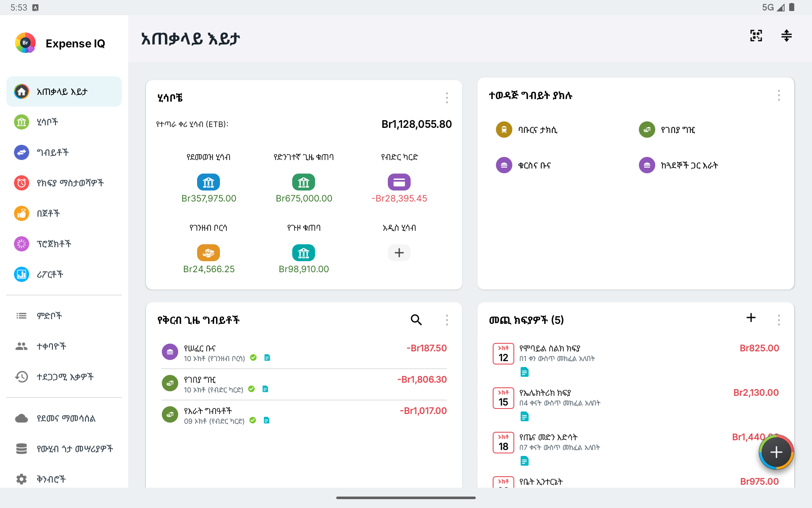Open ምድቦች list in sidebar

coord(64,316)
